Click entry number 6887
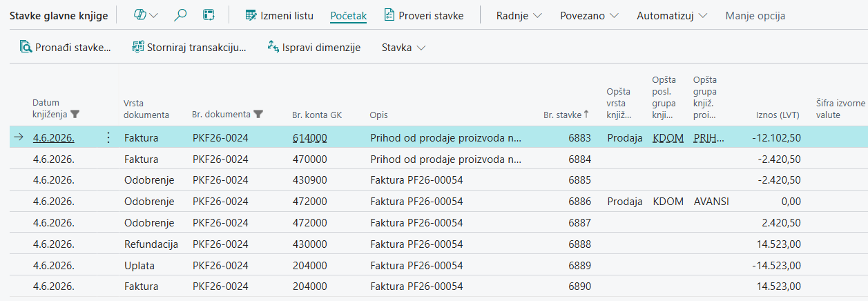The width and height of the screenshot is (868, 301). click(579, 223)
